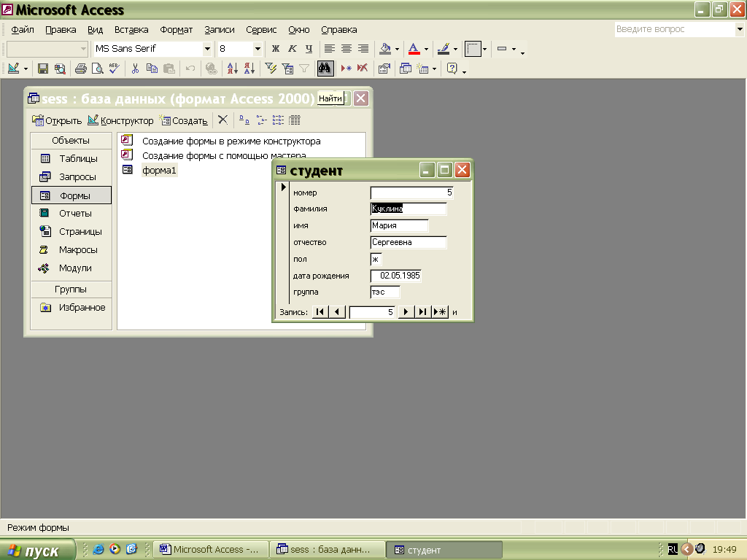The width and height of the screenshot is (747, 560).
Task: Click the Cut scissors icon
Action: click(135, 69)
